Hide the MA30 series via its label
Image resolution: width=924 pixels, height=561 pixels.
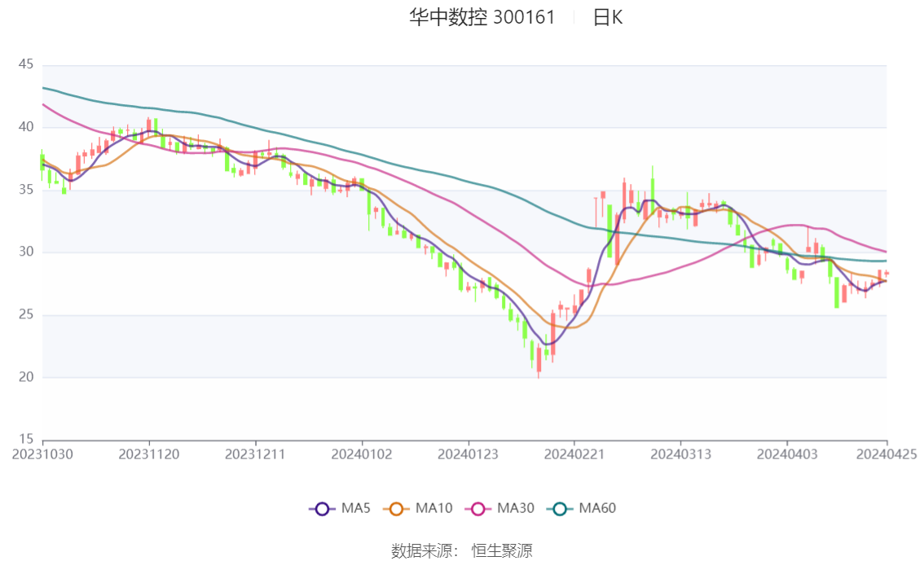pos(516,508)
